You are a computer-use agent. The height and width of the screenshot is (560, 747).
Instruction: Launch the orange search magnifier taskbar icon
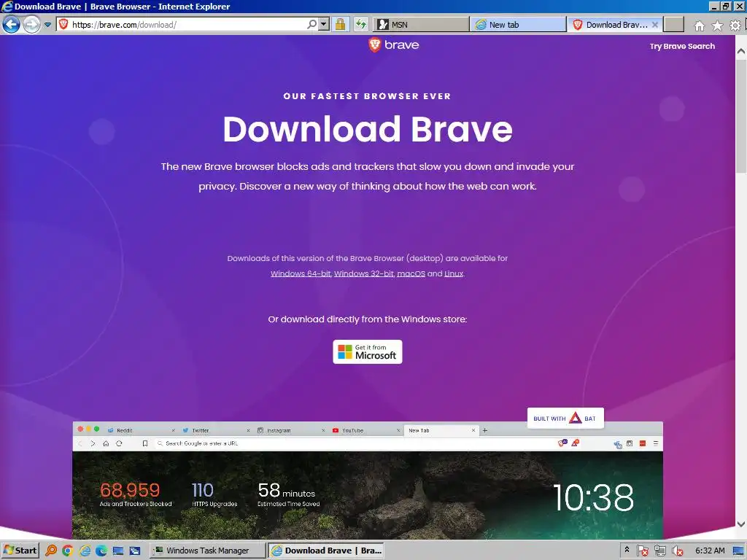tap(50, 551)
